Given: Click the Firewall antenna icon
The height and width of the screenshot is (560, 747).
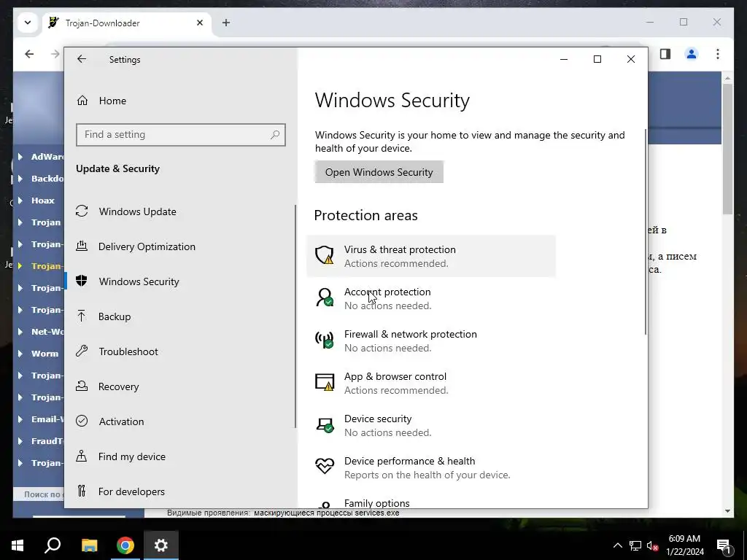Looking at the screenshot, I should (325, 340).
